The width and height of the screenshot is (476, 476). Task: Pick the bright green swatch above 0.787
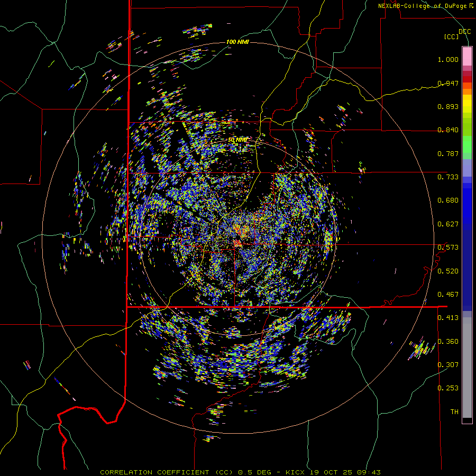pyautogui.click(x=467, y=144)
